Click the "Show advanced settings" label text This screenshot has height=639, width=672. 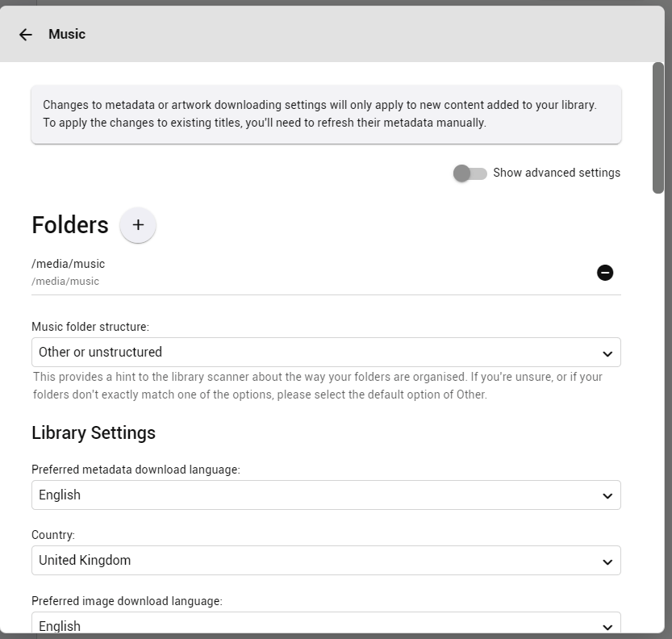point(557,173)
